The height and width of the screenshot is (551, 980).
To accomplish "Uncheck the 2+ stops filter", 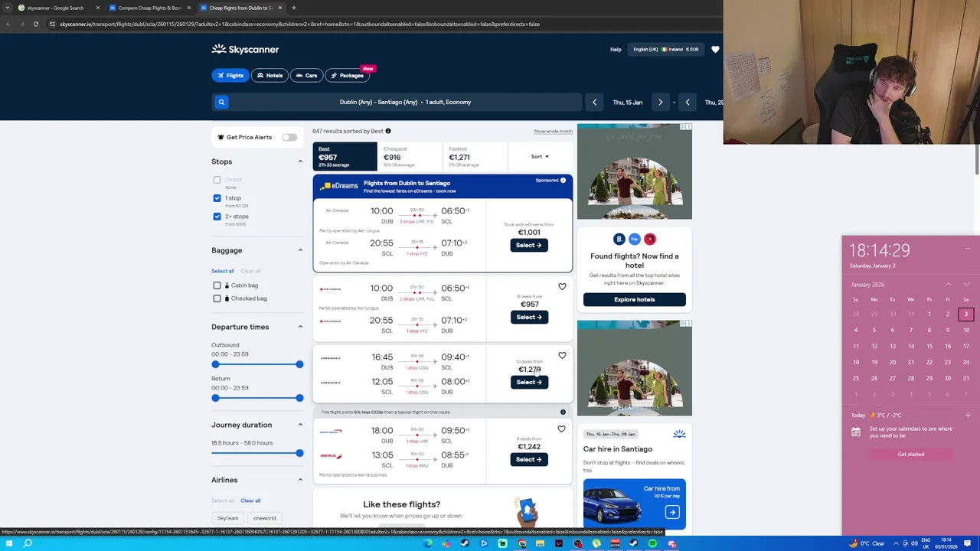I will pos(217,217).
